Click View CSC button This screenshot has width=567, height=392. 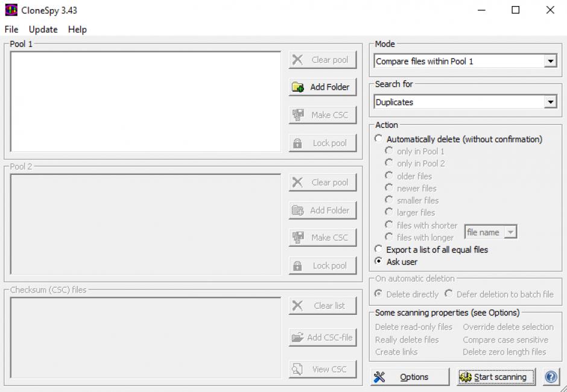click(323, 369)
